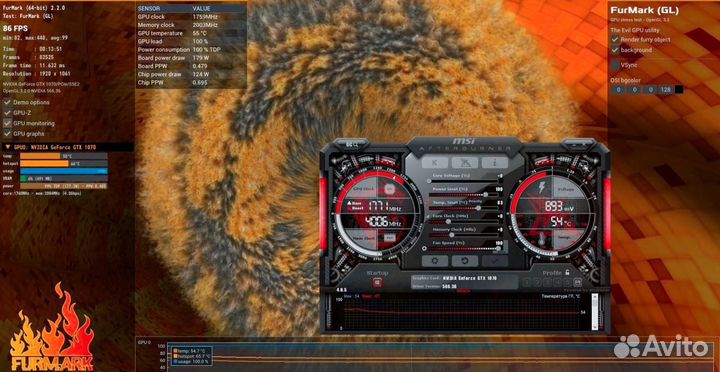Toggle the GPU graphs checkbox
Screen dimensions: 720x372
pyautogui.click(x=7, y=134)
